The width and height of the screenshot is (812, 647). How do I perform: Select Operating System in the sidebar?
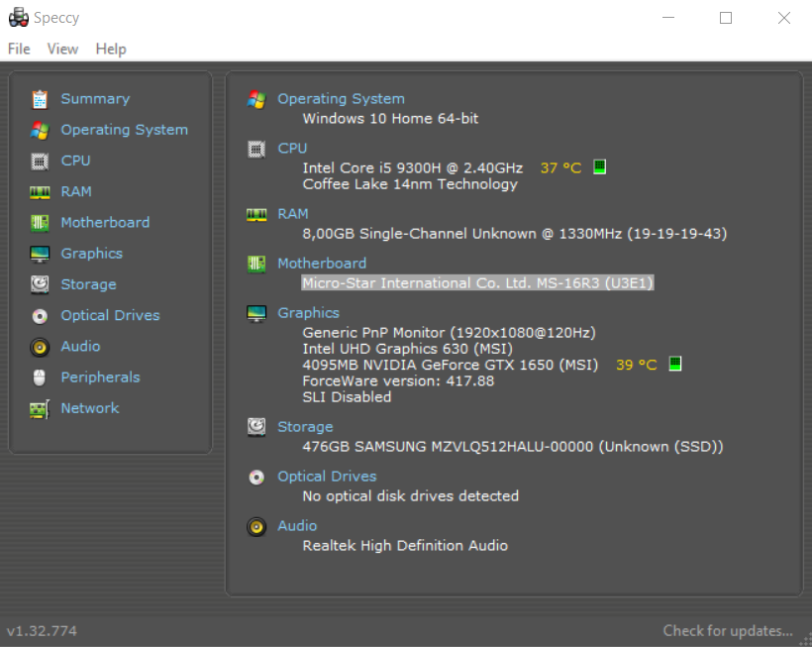[x=124, y=130]
